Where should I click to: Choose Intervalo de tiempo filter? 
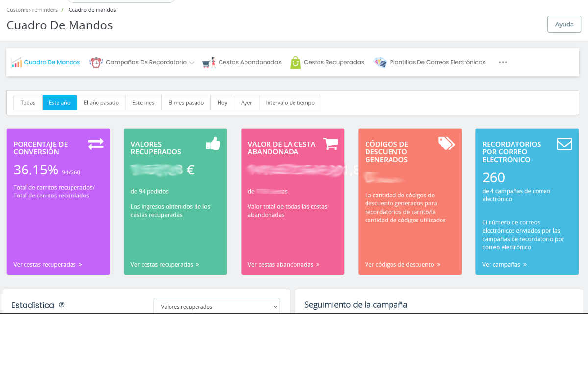[x=290, y=103]
